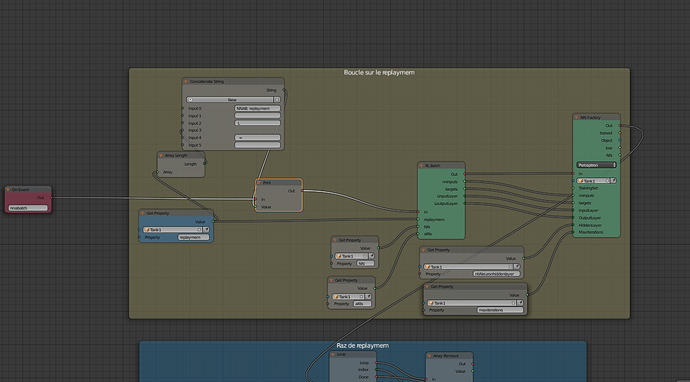Click the String output socket of Concatenate String

[284, 90]
